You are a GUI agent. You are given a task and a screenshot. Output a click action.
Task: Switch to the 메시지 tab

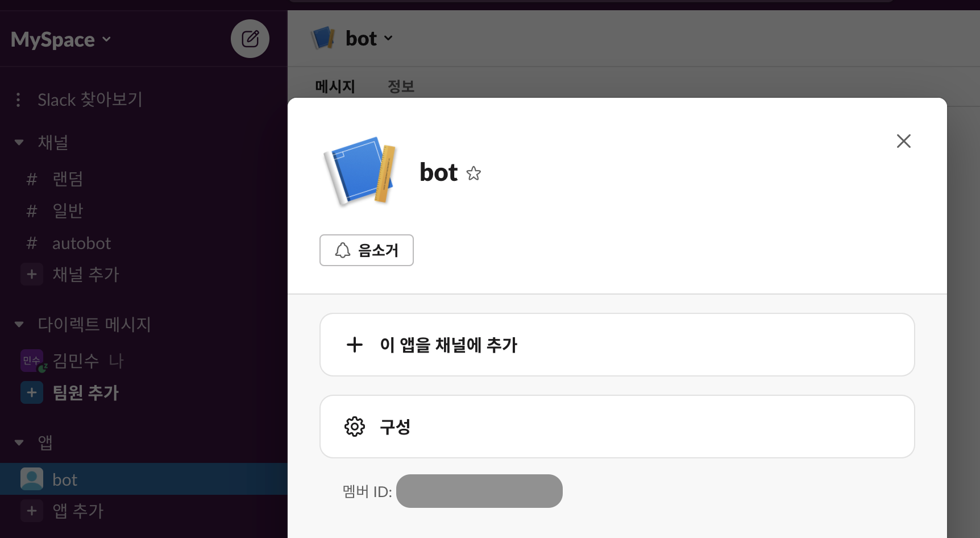(335, 86)
